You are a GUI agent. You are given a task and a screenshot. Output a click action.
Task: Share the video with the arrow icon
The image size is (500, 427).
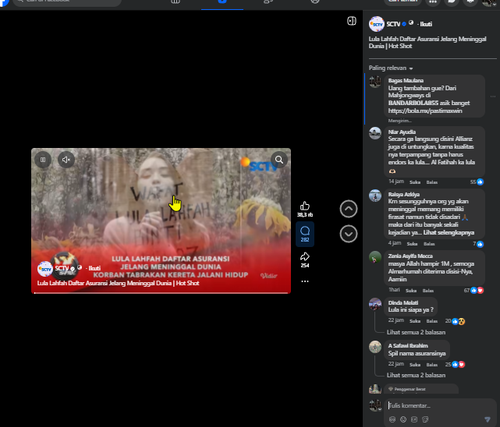[x=305, y=256]
